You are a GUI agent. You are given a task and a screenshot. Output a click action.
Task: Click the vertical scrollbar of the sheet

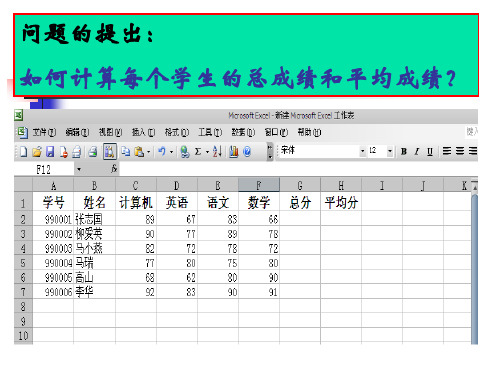point(474,268)
